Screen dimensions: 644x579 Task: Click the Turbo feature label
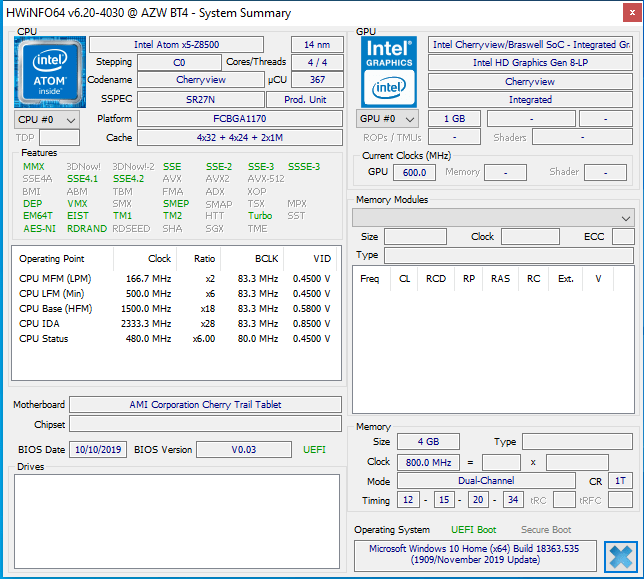[260, 216]
